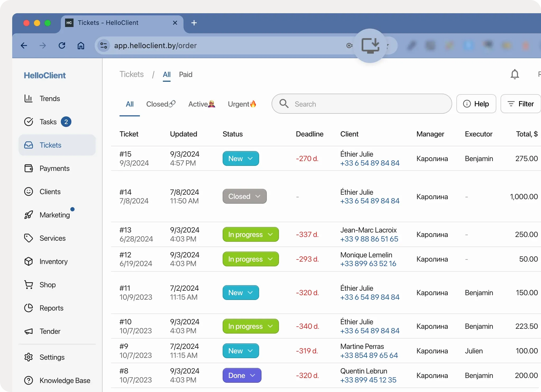
Task: Open Reports from the sidebar
Action: tap(51, 308)
